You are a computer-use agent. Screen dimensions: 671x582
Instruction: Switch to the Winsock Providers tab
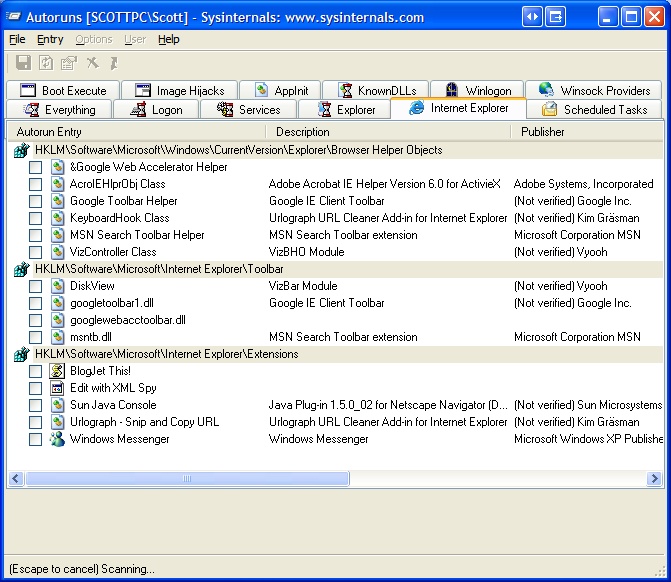click(594, 90)
